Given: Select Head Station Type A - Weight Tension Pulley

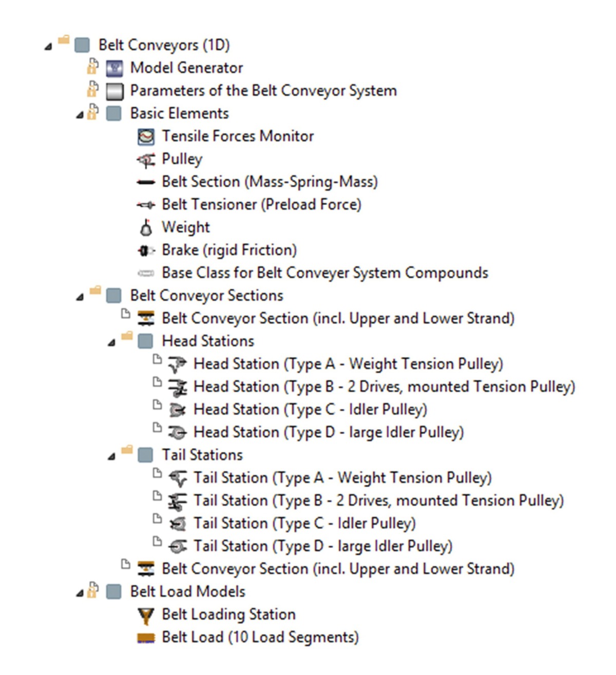Looking at the screenshot, I should coord(349,364).
